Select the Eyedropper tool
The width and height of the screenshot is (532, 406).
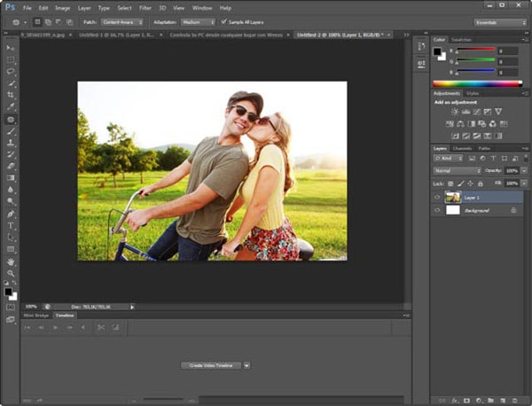[x=11, y=106]
